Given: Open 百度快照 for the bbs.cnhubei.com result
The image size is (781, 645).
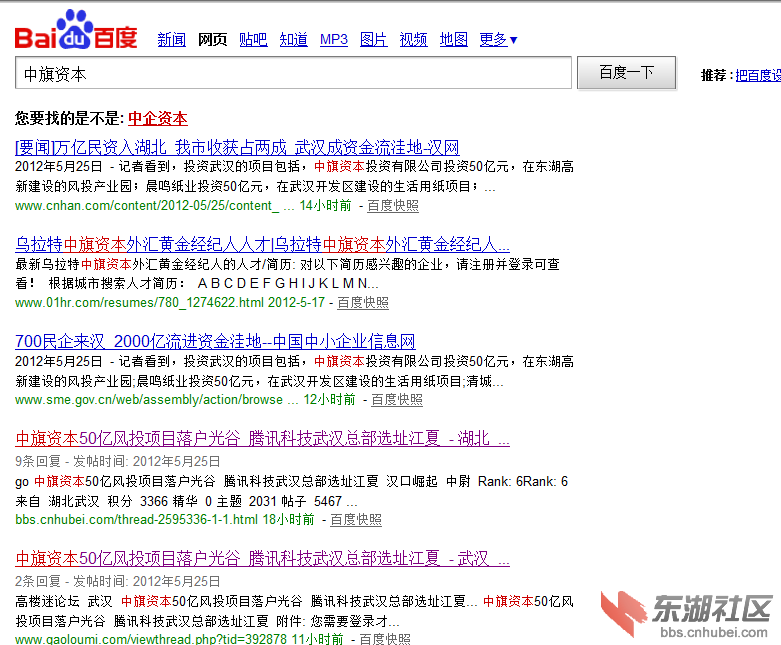Looking at the screenshot, I should click(356, 519).
